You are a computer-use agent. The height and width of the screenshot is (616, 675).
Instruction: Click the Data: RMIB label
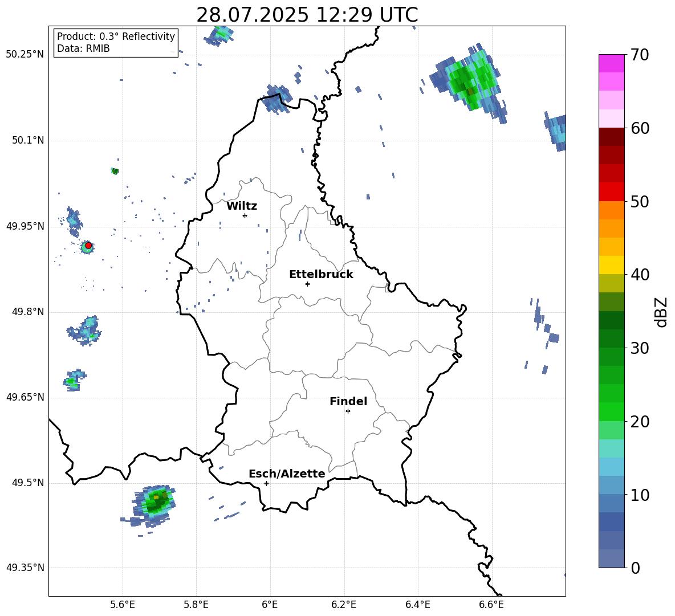(83, 48)
